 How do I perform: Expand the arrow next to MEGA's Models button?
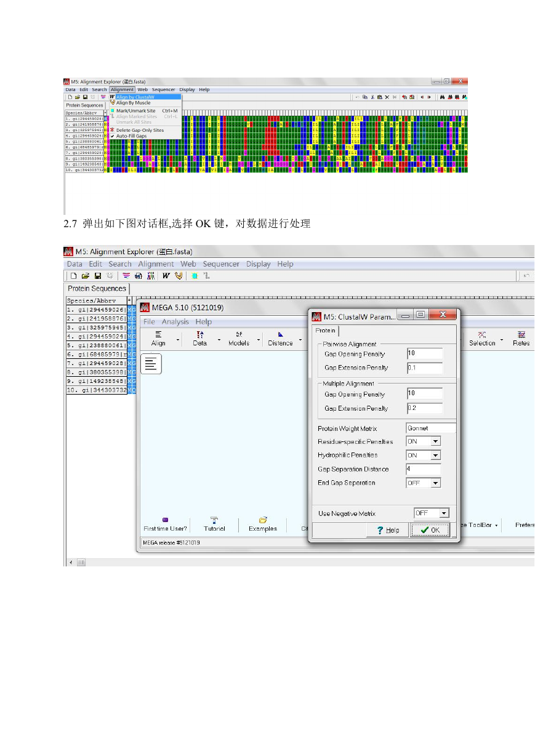[x=259, y=340]
